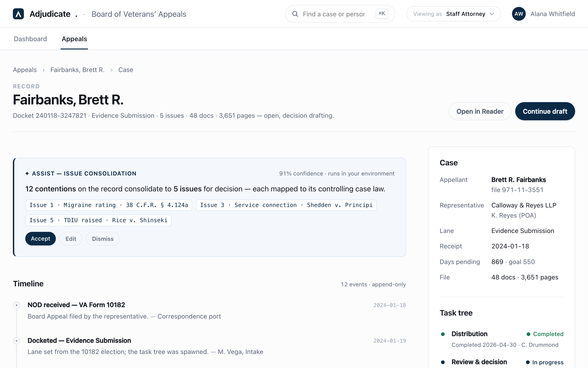Select the Appeals tab

point(74,39)
